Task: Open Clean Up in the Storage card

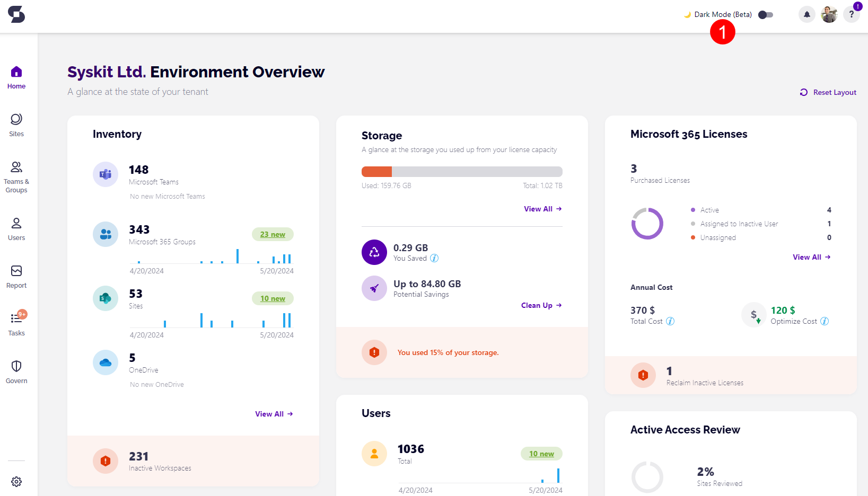Action: coord(540,305)
